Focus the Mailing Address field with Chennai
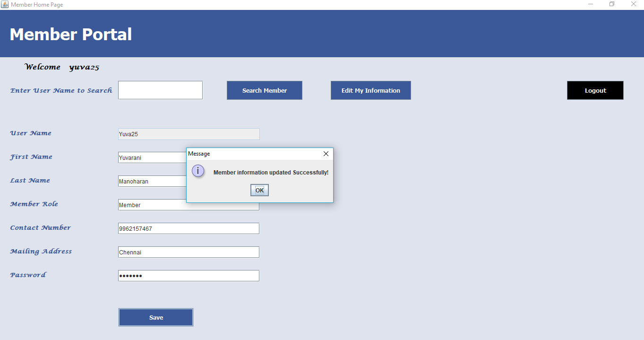 pyautogui.click(x=189, y=252)
